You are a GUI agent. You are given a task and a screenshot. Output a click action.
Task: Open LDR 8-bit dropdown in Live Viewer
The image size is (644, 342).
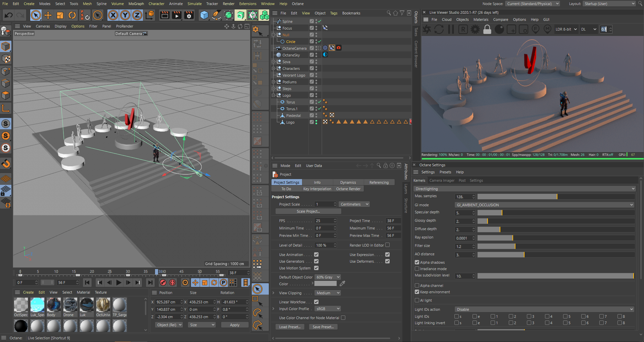[x=566, y=29]
